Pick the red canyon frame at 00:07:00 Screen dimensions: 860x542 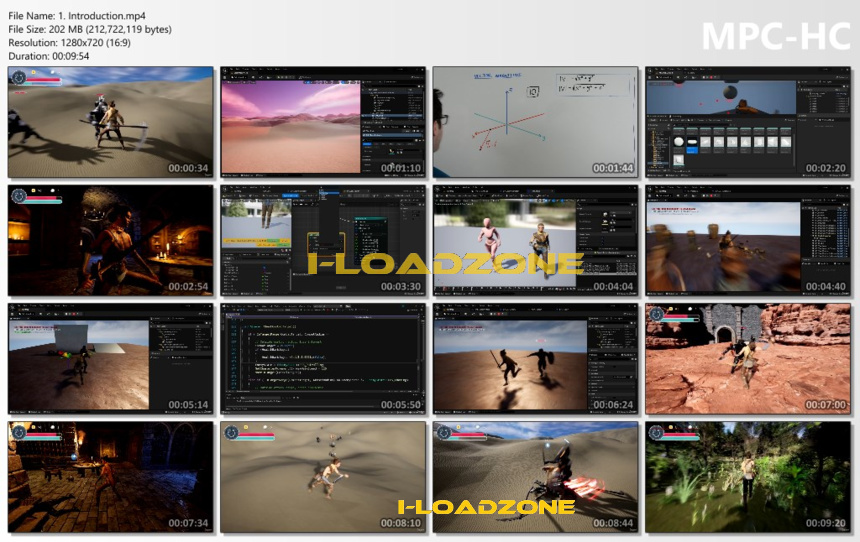[748, 359]
